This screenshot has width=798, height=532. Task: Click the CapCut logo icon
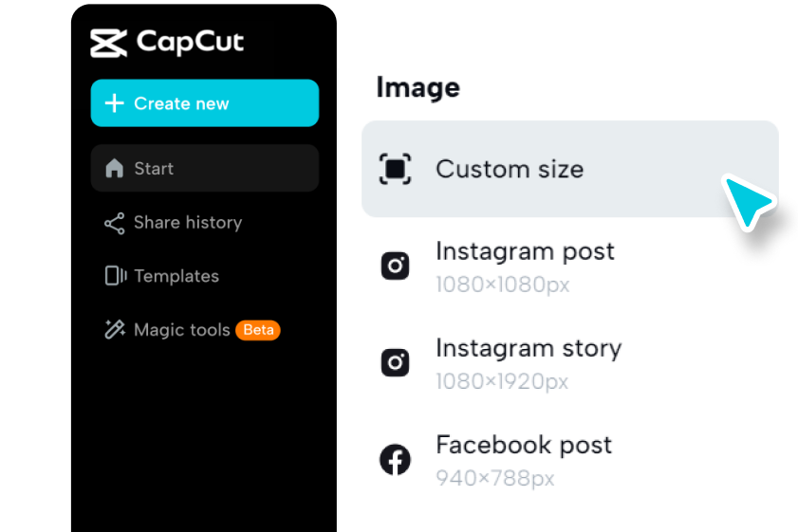tap(108, 43)
